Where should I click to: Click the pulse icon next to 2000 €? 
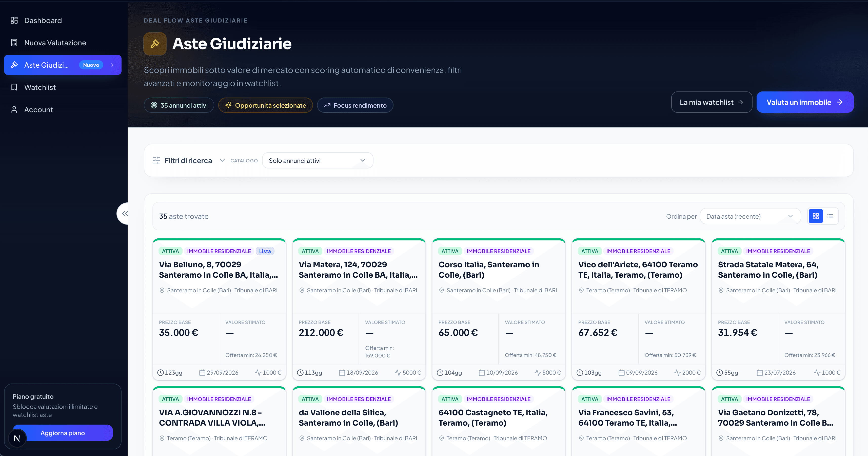678,373
